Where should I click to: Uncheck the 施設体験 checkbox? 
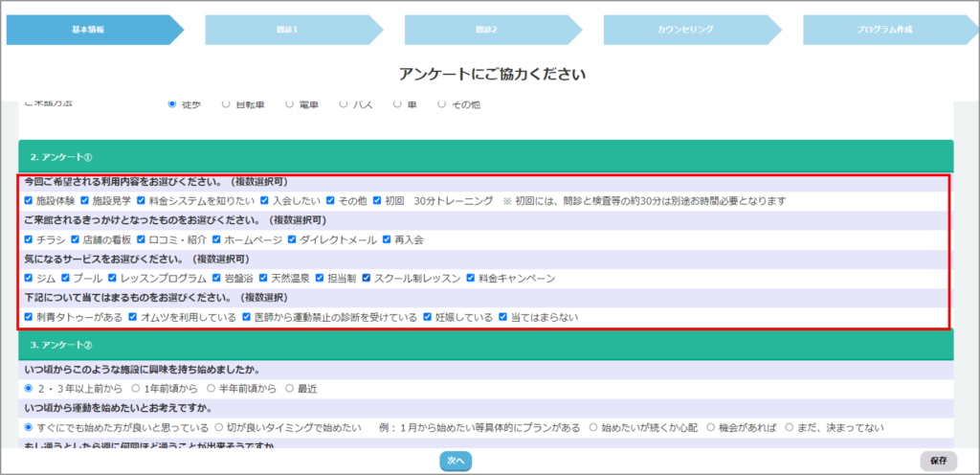tap(29, 201)
